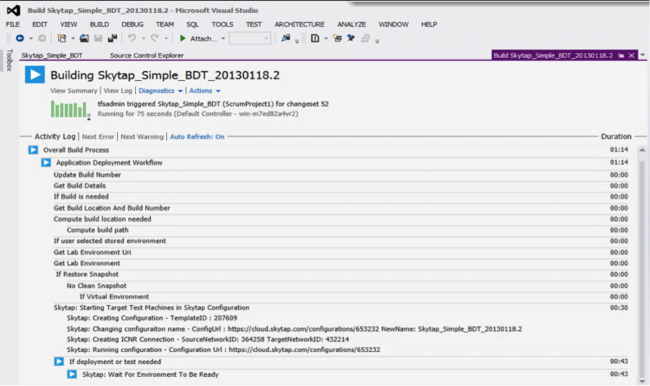Click the View Log link
Viewport: 650px width, 386px height.
click(118, 90)
